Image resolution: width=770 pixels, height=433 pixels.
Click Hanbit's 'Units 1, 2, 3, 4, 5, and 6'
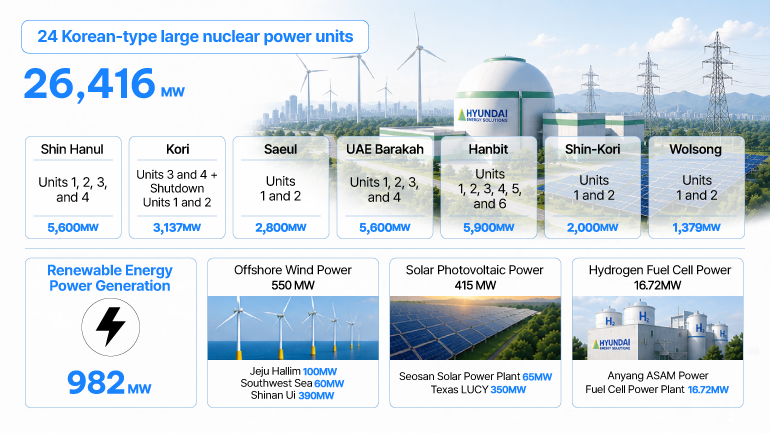click(490, 189)
